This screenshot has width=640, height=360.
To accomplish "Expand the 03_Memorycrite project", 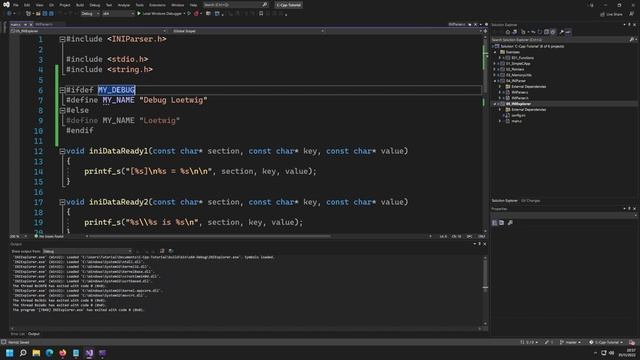I will click(495, 75).
